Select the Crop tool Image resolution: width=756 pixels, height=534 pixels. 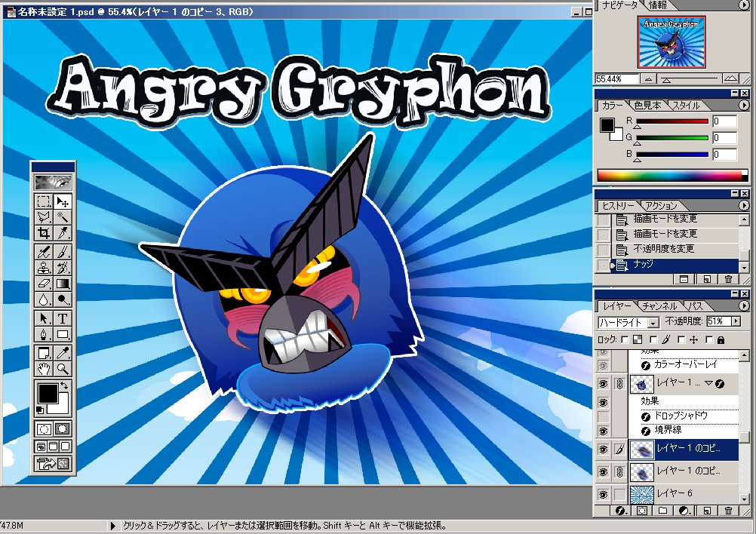pyautogui.click(x=44, y=233)
